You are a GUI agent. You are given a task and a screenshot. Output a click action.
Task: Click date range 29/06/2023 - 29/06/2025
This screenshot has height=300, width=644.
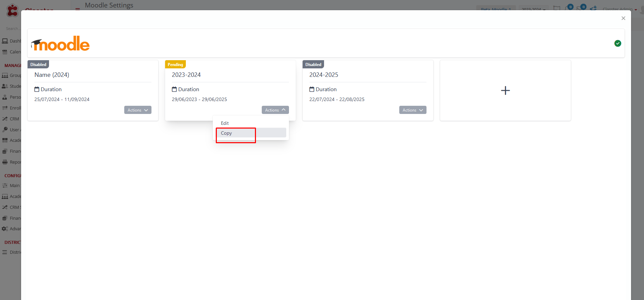[199, 99]
